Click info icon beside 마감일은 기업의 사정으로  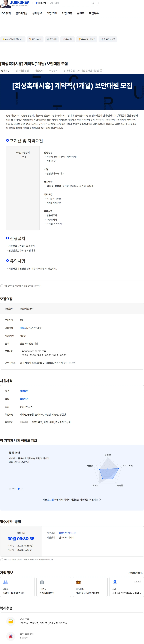(2, 560)
